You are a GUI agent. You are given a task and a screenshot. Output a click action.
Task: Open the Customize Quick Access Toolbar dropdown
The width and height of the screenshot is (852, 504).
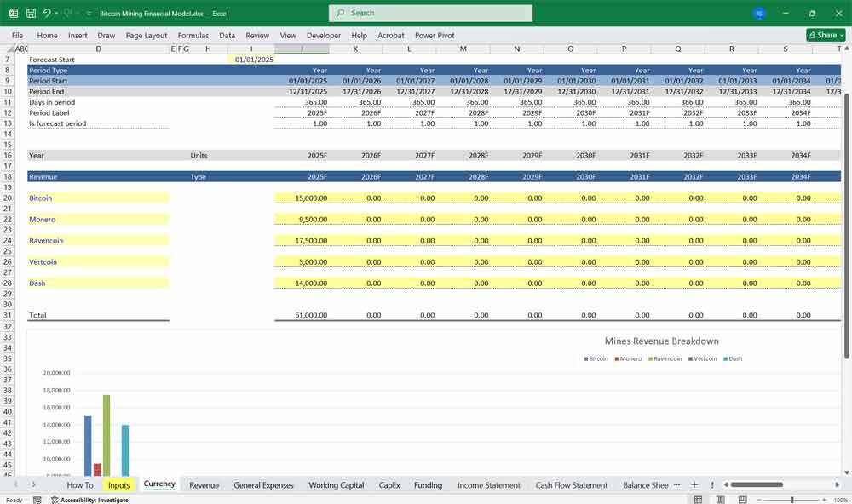(x=89, y=14)
